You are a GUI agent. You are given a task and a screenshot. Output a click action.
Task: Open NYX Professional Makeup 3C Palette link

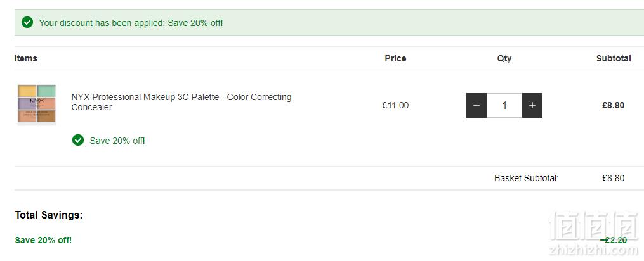point(181,102)
